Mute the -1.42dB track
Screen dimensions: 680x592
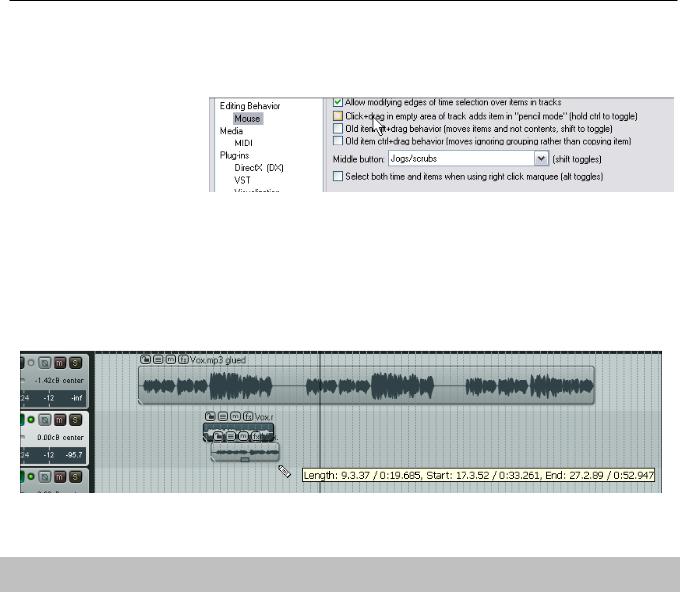(x=60, y=363)
